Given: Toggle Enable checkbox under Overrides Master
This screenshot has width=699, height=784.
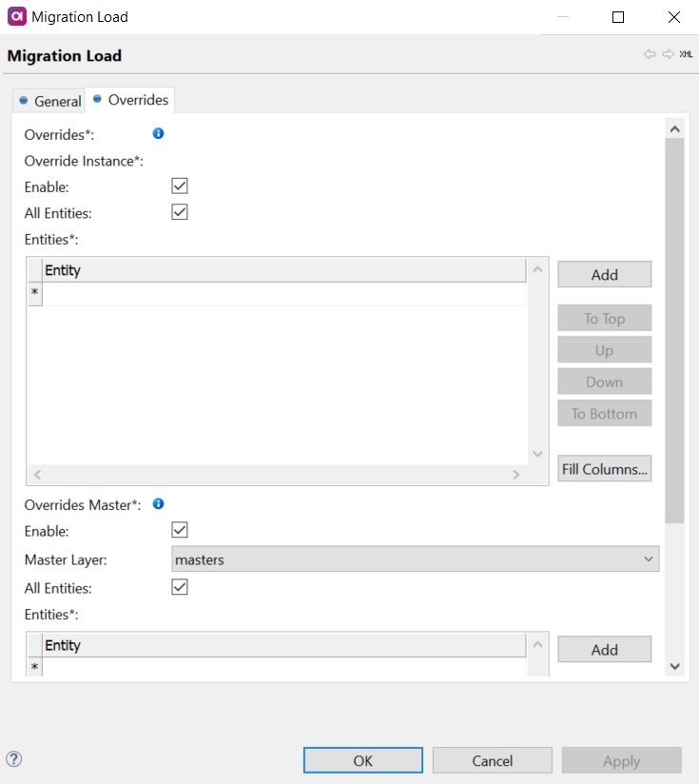Looking at the screenshot, I should click(x=180, y=530).
